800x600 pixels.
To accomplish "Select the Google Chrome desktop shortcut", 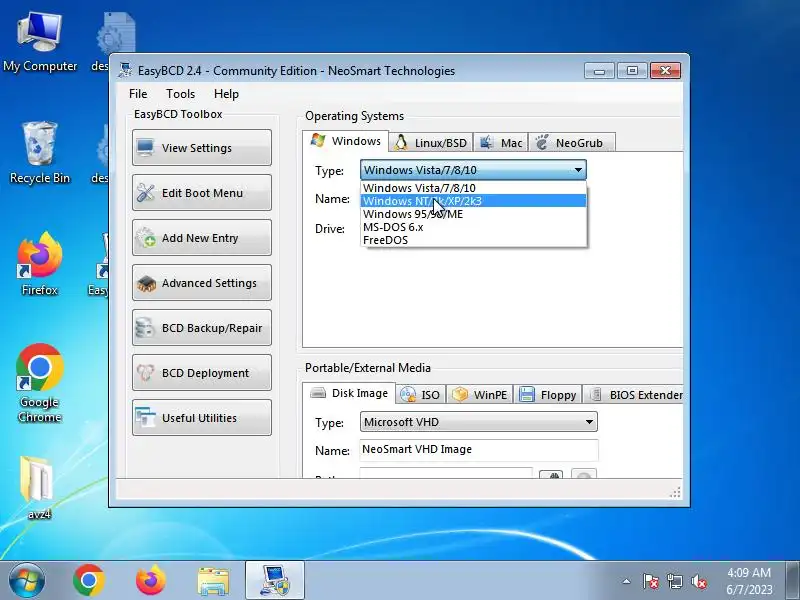I will coord(40,383).
